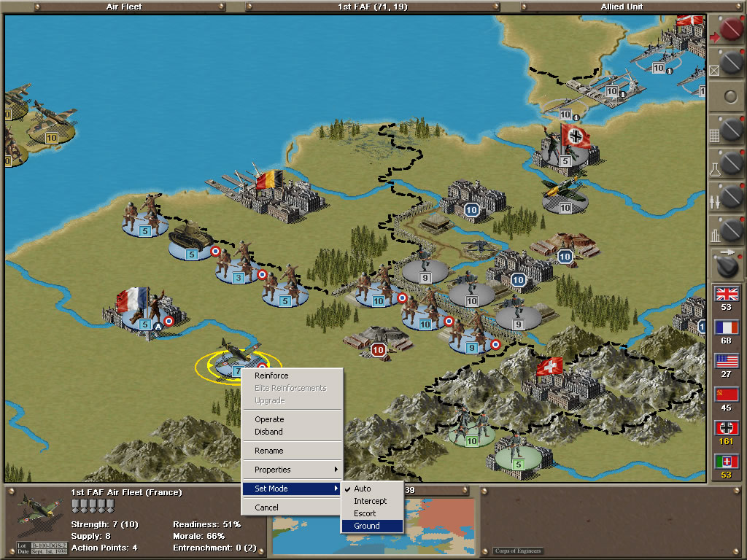Click the knob with opposing arrows icon

coord(730,196)
